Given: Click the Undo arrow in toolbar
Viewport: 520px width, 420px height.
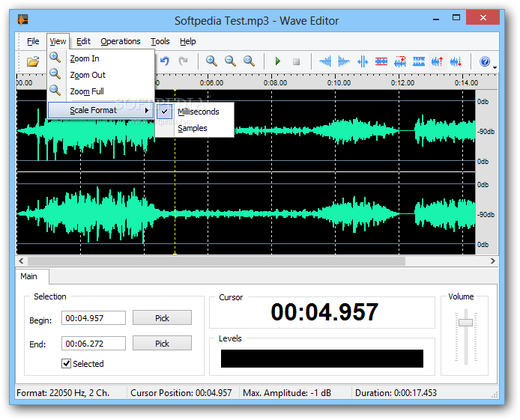Looking at the screenshot, I should 164,61.
